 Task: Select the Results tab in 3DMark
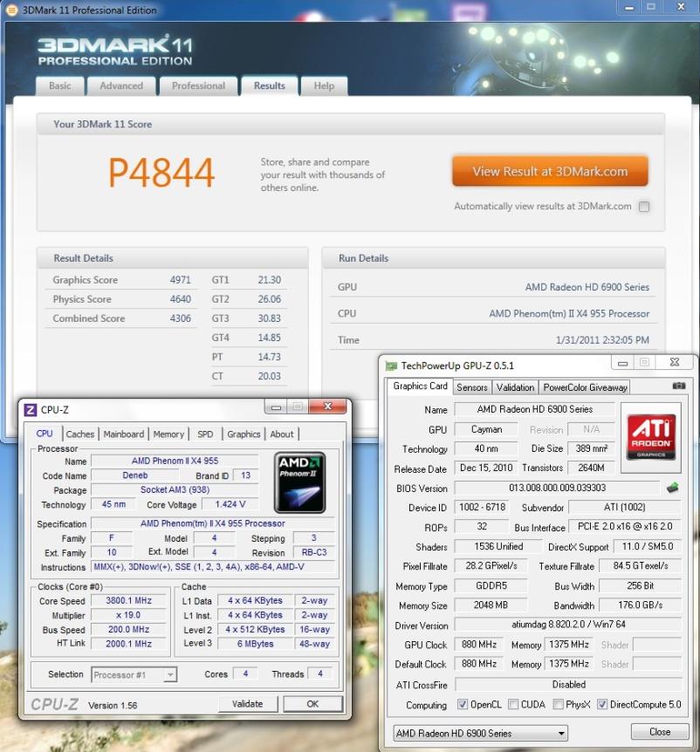point(270,85)
